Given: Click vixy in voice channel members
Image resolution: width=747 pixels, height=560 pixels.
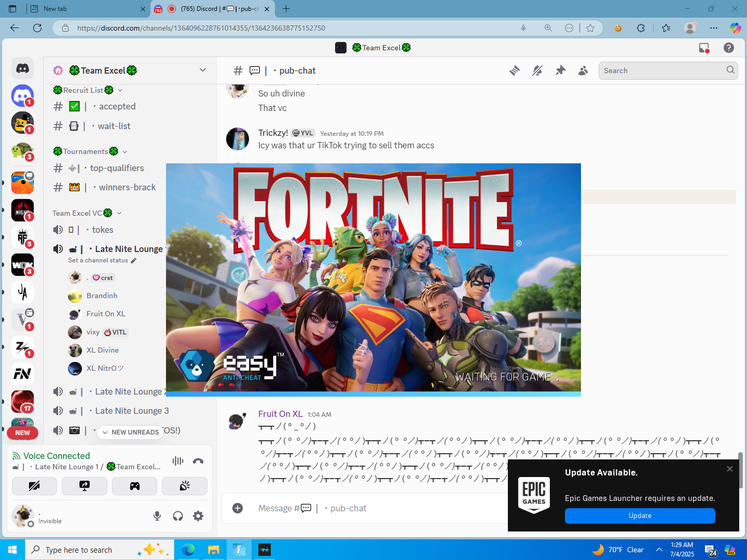Looking at the screenshot, I should tap(93, 332).
